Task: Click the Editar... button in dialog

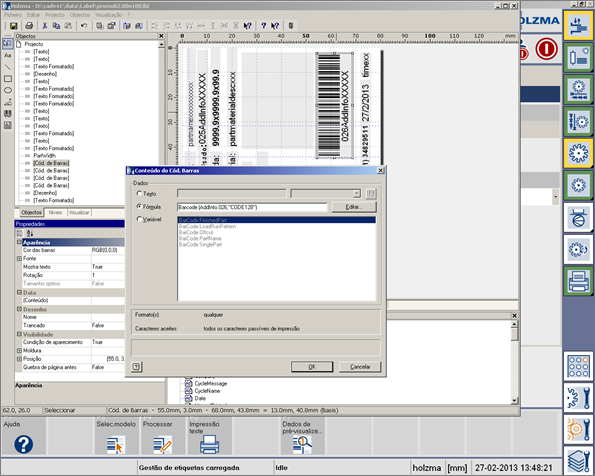Action: [354, 207]
